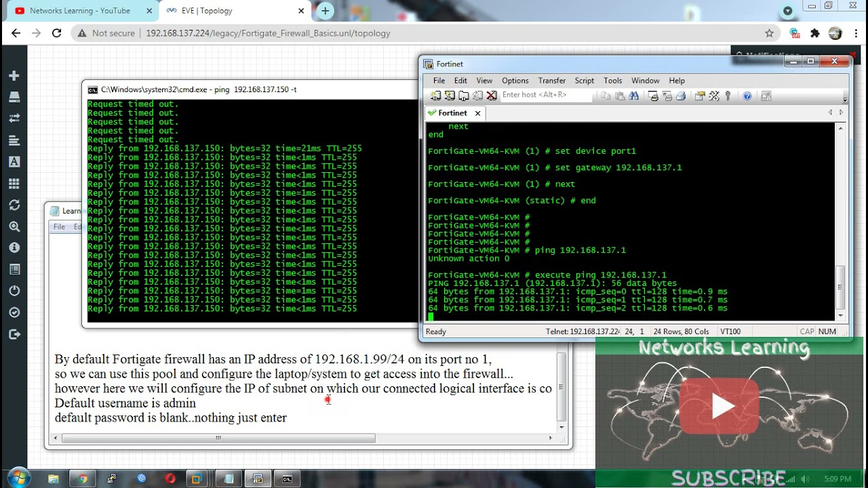Click the right session tab scroll arrow

842,113
